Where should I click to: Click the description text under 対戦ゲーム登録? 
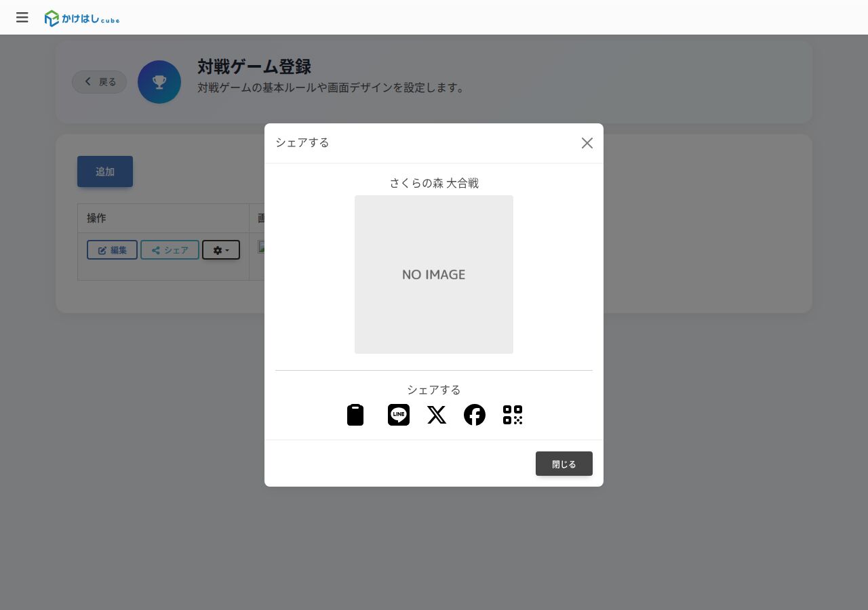[x=331, y=87]
